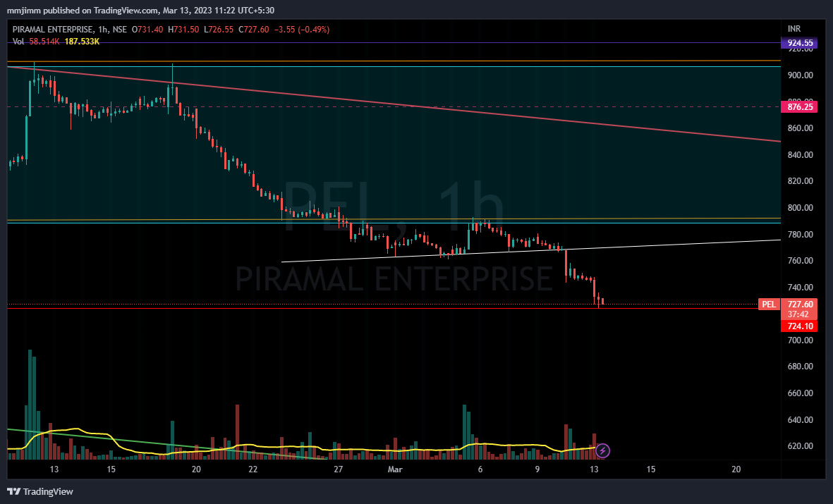Click the 22 date label on time axis
The image size is (833, 504).
tap(253, 469)
